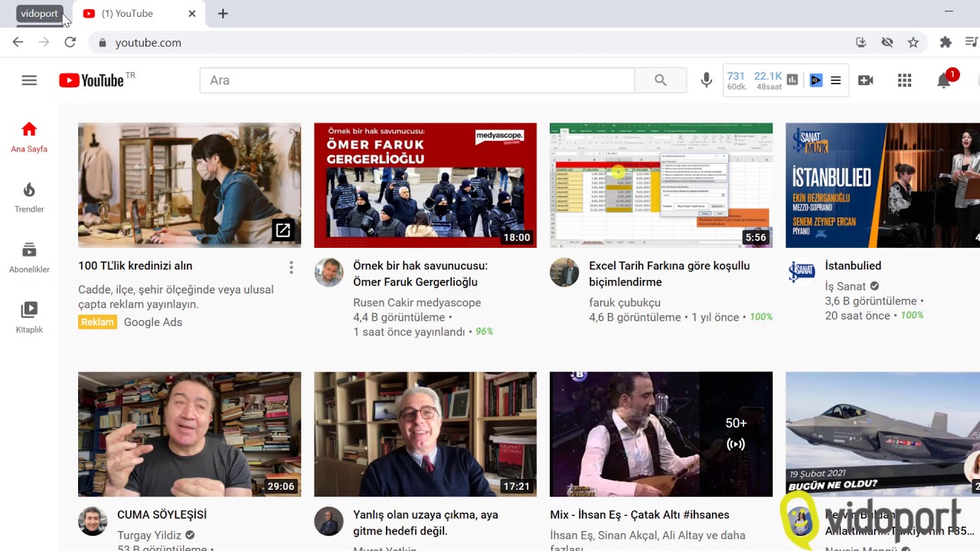Image resolution: width=980 pixels, height=551 pixels.
Task: Go to Ana Sayfa in the sidebar
Action: [x=29, y=137]
